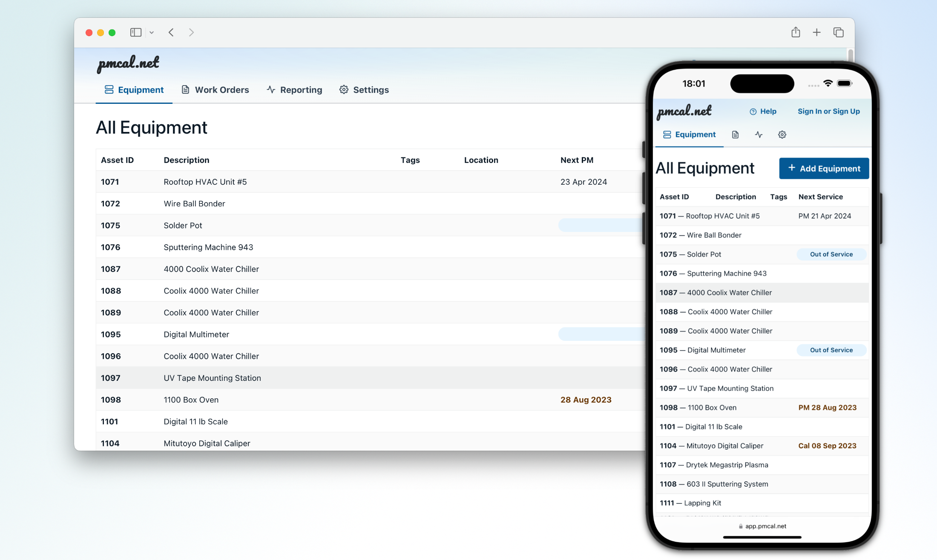The width and height of the screenshot is (937, 560).
Task: Tap the mobile reporting pulse icon
Action: click(x=759, y=134)
